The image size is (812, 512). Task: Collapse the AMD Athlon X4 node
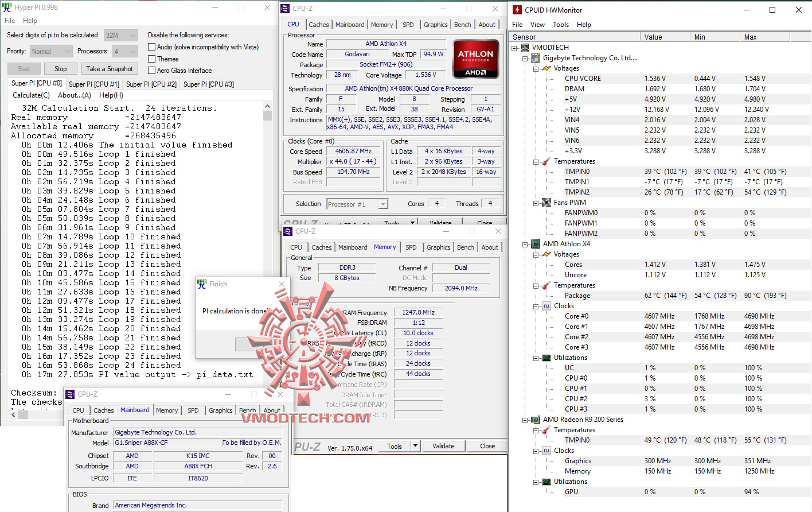tap(525, 244)
